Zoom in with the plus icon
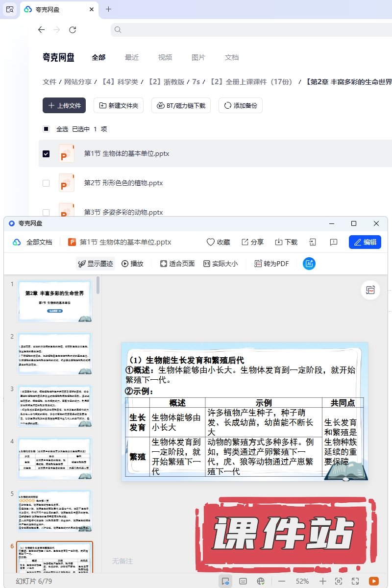Screen dimensions: 392x588 tap(322, 581)
